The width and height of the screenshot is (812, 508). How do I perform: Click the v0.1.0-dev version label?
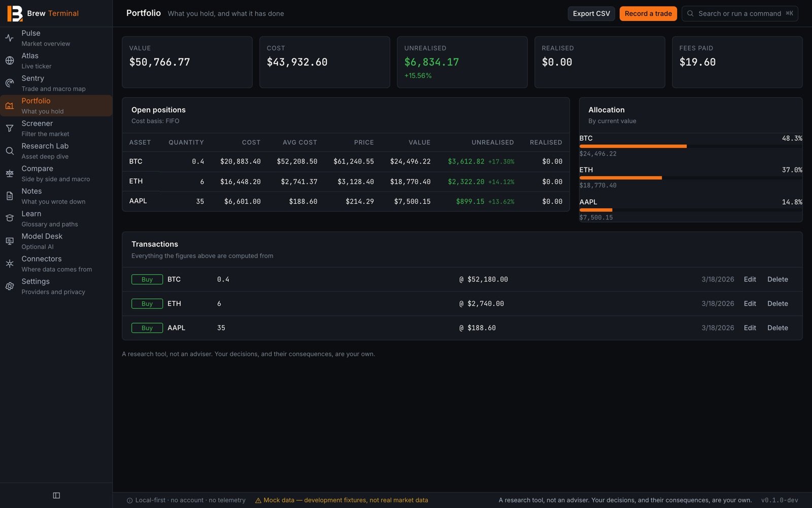[x=780, y=500]
